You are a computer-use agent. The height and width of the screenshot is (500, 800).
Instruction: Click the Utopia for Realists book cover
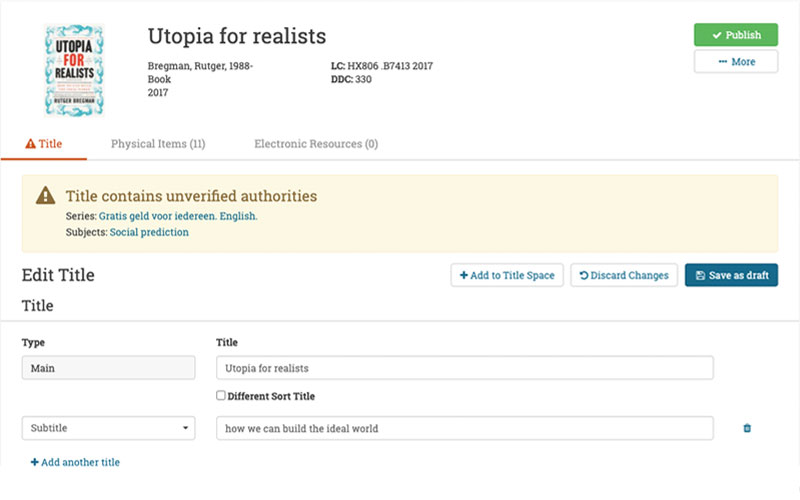pos(74,70)
